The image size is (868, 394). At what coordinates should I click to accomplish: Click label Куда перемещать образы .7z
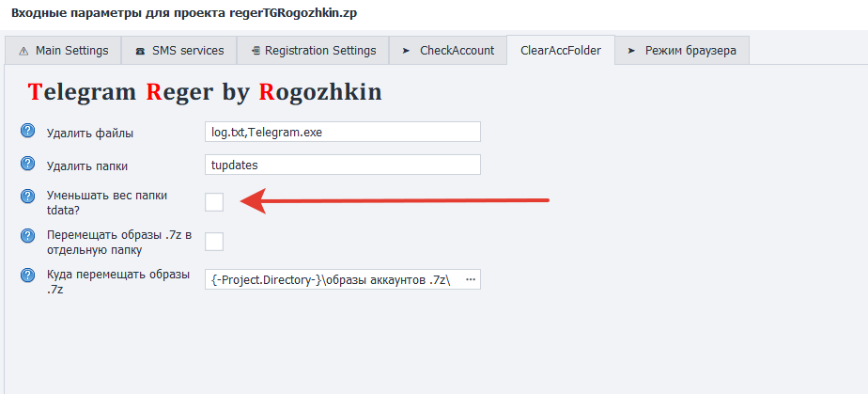point(118,281)
